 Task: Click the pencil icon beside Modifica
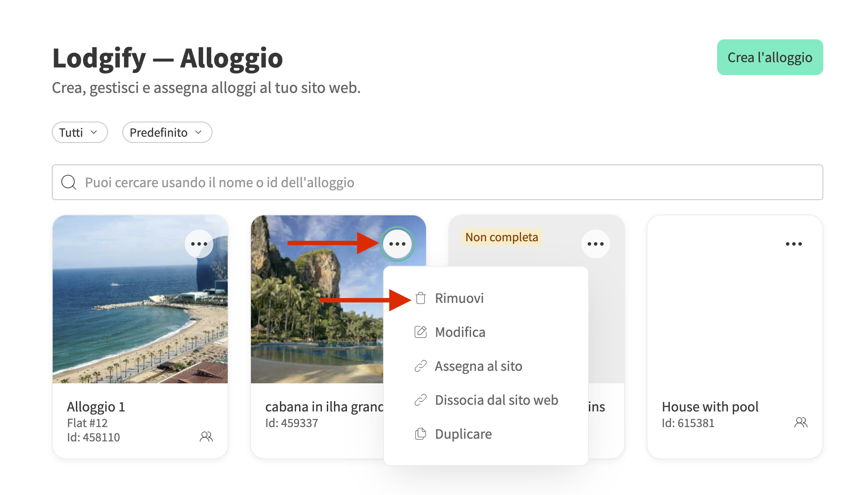point(421,332)
